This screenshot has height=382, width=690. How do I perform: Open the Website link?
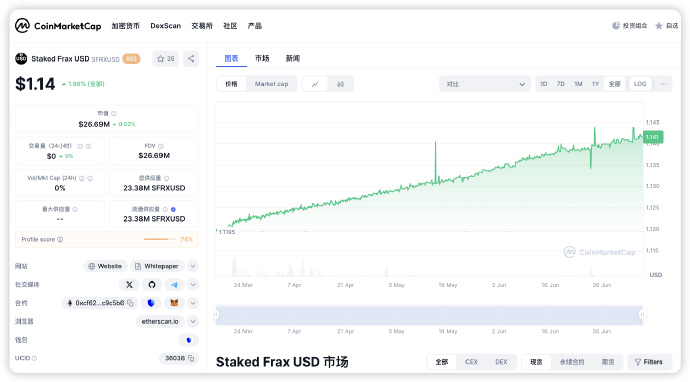(x=106, y=266)
